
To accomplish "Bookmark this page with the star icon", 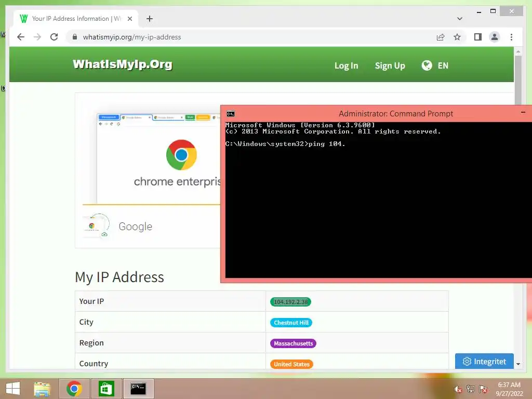I will (457, 37).
